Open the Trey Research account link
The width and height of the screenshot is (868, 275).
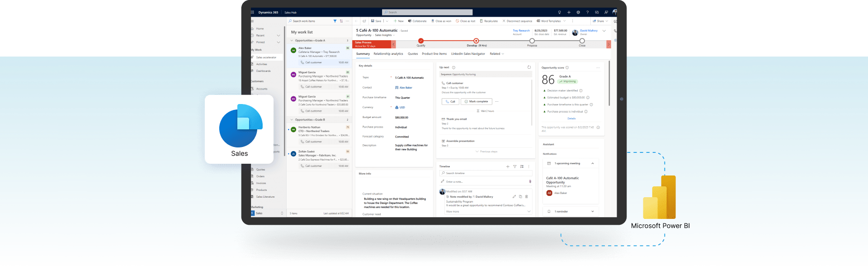[x=521, y=31]
